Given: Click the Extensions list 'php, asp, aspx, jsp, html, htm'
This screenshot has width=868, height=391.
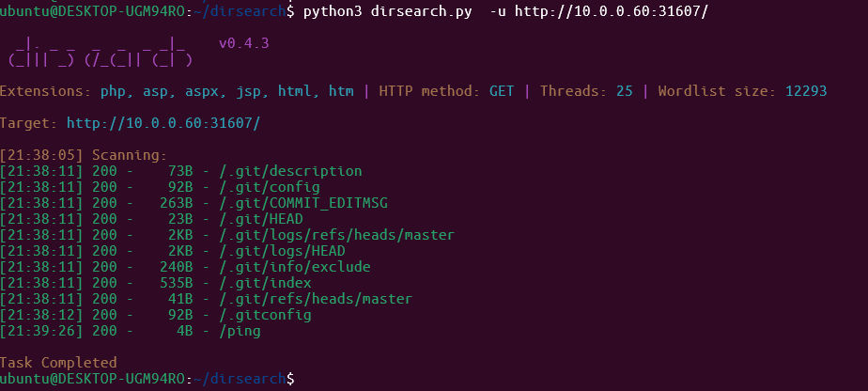Looking at the screenshot, I should [227, 91].
